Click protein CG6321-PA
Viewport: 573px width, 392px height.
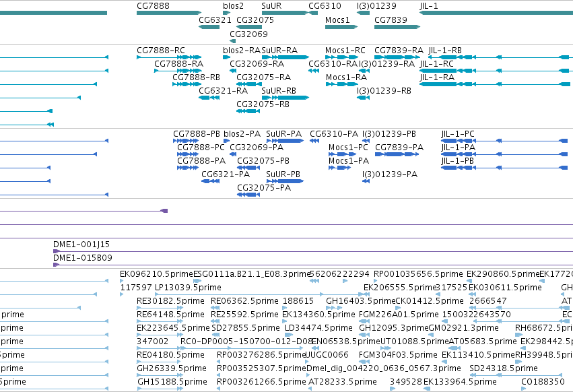tap(226, 175)
